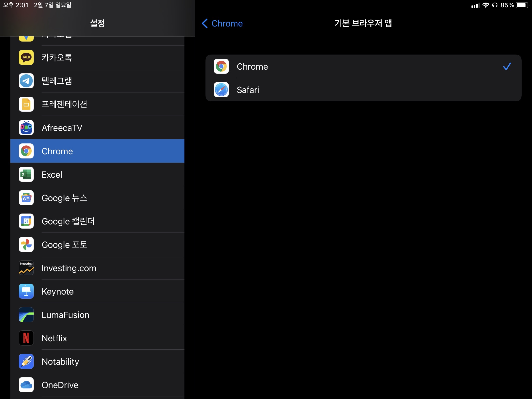Select the Excel icon in settings list

(x=26, y=174)
